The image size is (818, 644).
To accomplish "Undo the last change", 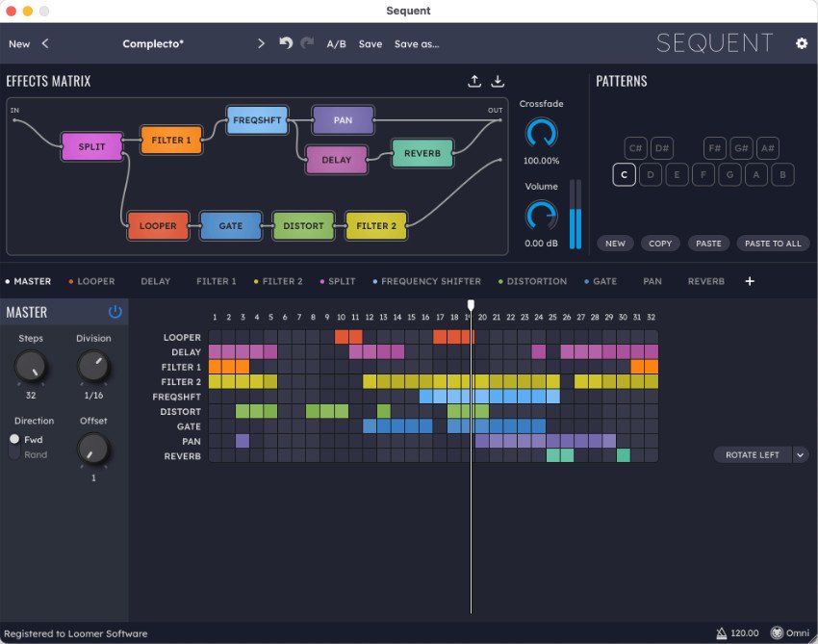I will [x=286, y=43].
